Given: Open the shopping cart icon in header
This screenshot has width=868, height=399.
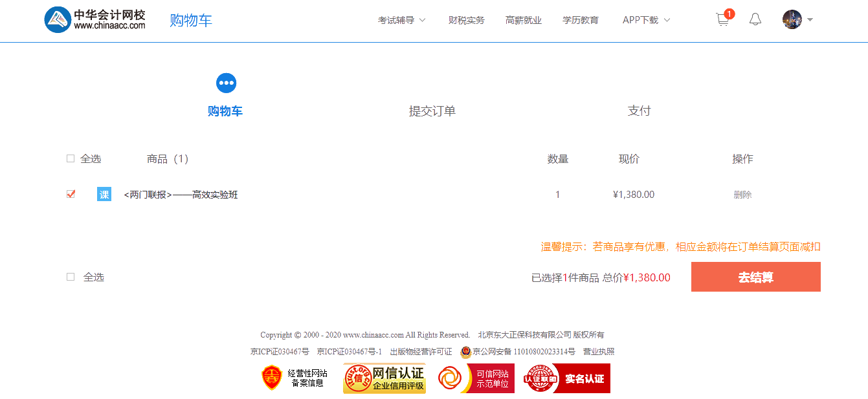Looking at the screenshot, I should pyautogui.click(x=723, y=20).
